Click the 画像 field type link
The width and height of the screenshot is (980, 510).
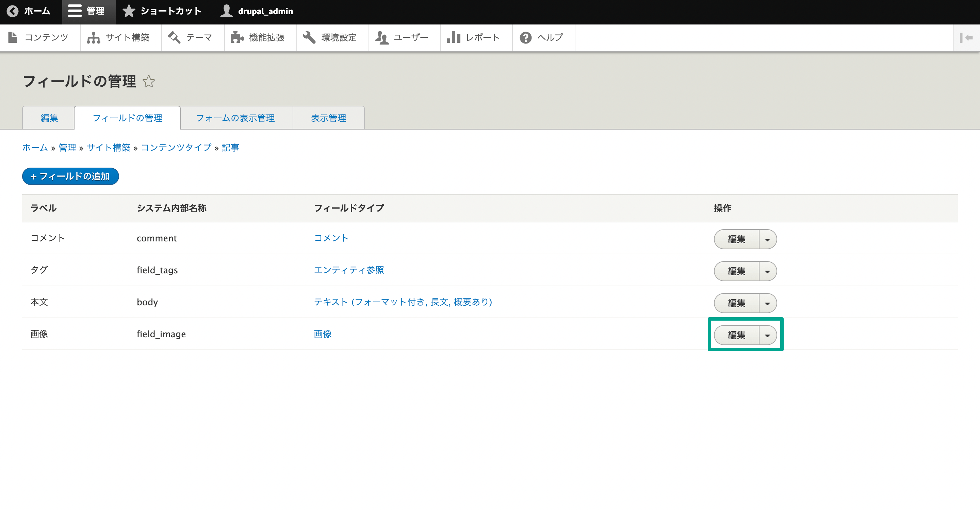pos(323,334)
